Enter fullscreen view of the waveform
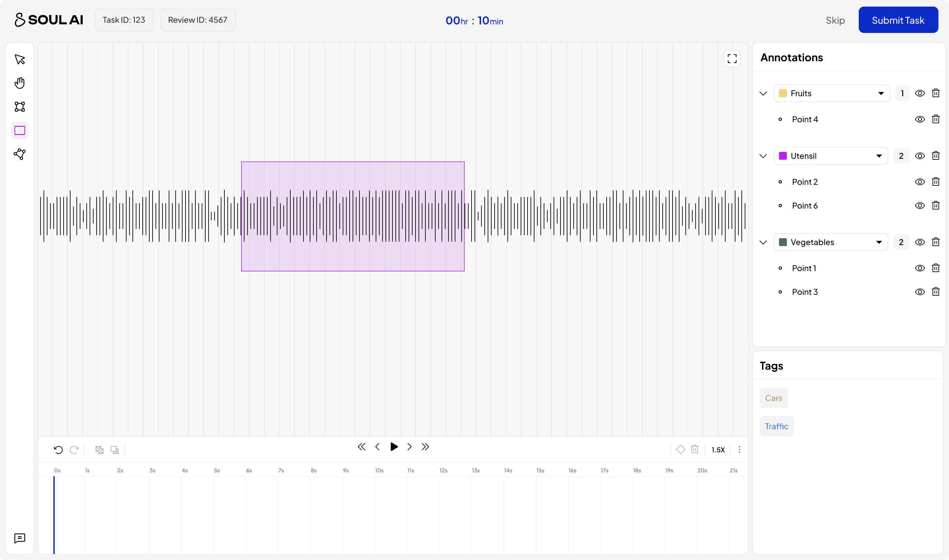This screenshot has width=949, height=560. point(732,59)
